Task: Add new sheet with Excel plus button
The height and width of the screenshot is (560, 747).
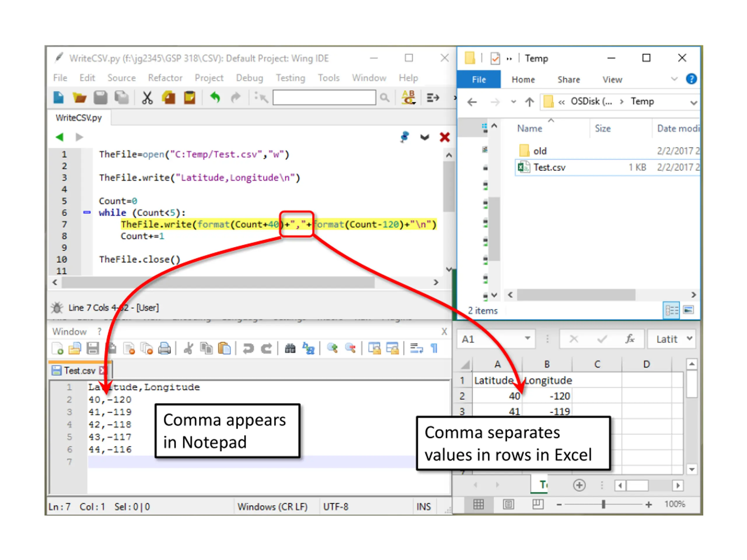Action: click(579, 485)
